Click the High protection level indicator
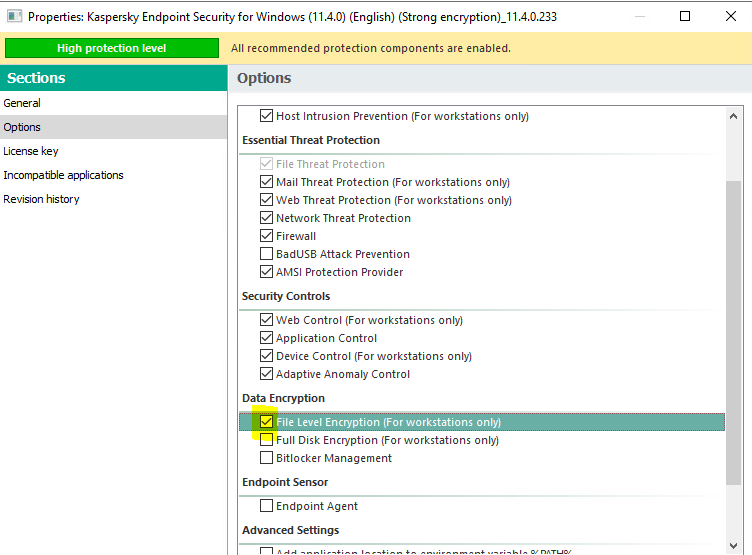Screen dimensions: 752x555 112,48
